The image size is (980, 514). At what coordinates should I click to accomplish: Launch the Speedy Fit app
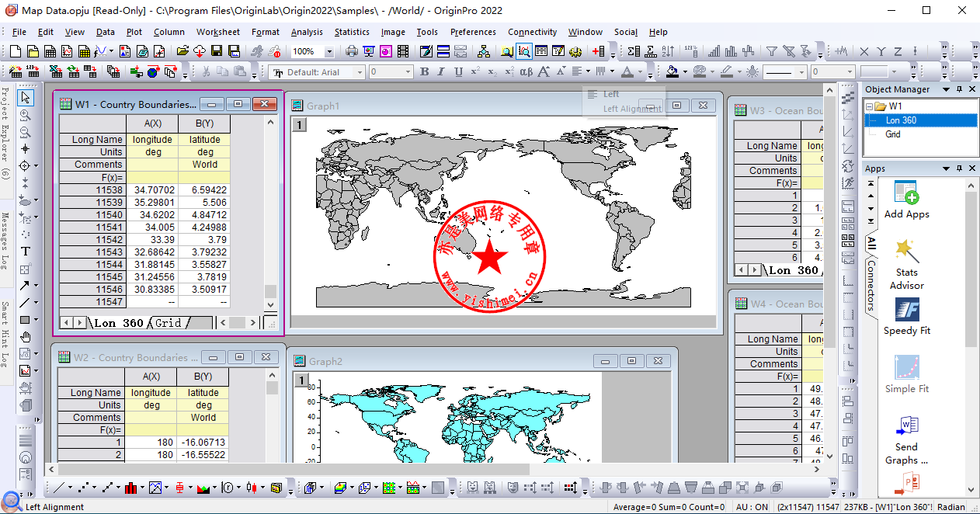[x=906, y=309]
